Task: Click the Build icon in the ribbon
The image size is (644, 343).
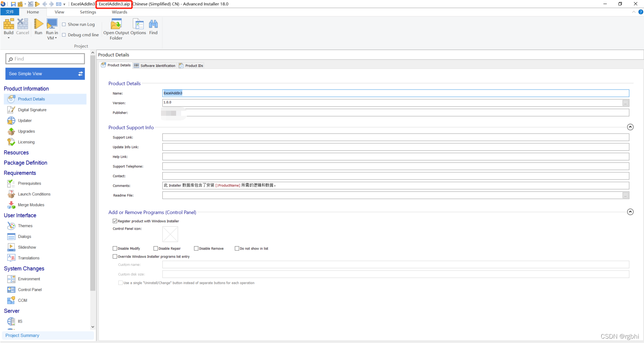Action: (x=9, y=24)
